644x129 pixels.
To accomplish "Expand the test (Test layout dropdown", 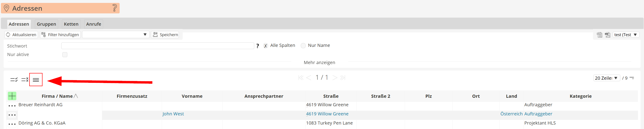I will click(626, 35).
